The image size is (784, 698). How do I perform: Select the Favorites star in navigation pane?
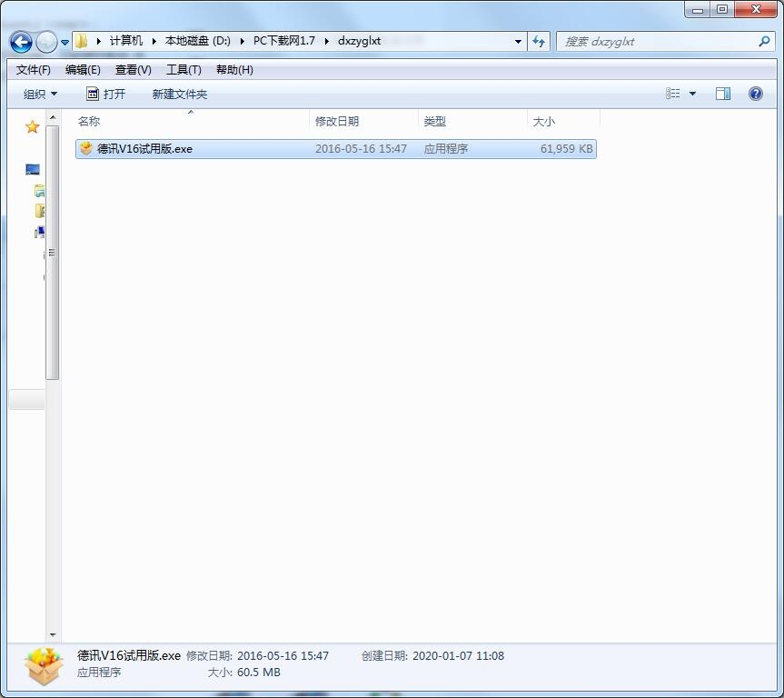point(33,127)
